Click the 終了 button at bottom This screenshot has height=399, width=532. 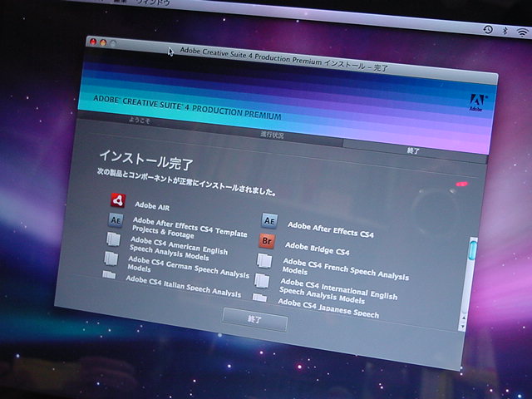(255, 319)
